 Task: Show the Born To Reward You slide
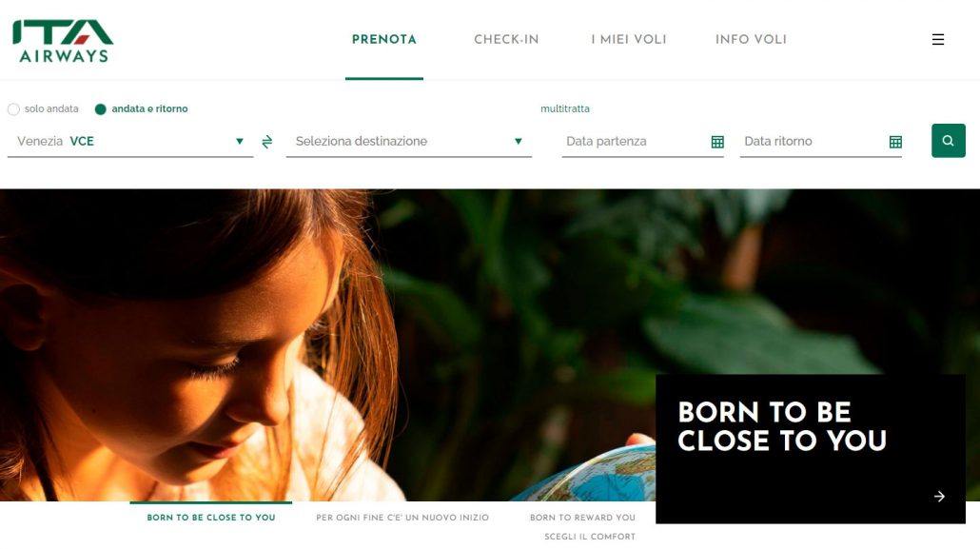click(x=582, y=518)
